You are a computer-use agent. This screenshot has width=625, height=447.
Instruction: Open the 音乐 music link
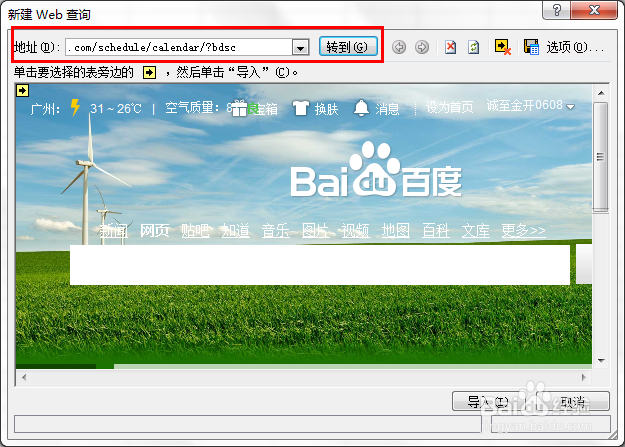(276, 230)
